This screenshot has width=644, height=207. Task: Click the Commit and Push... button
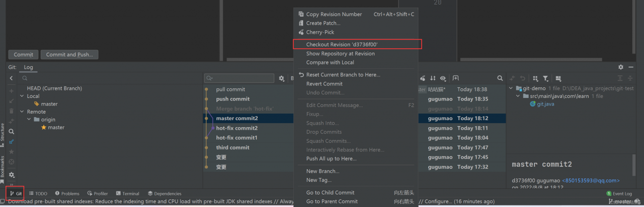tap(69, 55)
